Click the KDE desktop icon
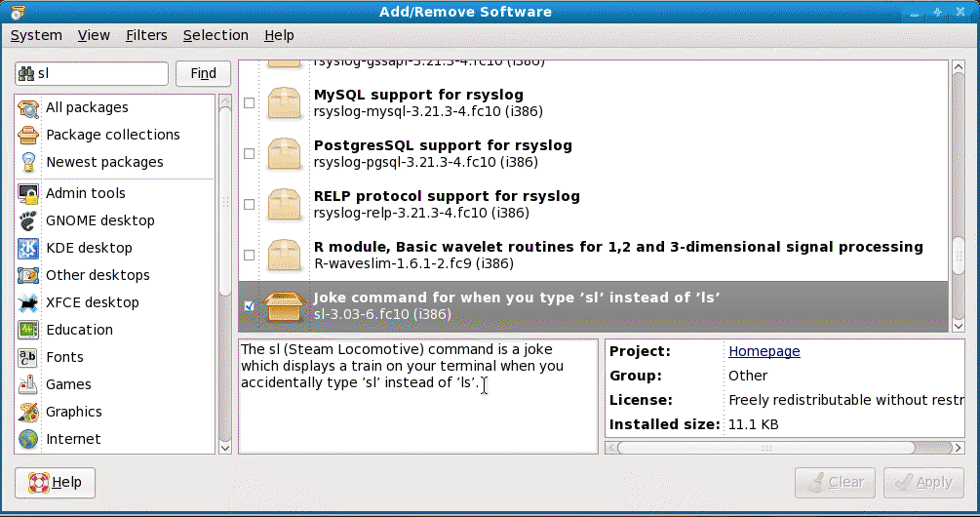980x517 pixels. [28, 248]
